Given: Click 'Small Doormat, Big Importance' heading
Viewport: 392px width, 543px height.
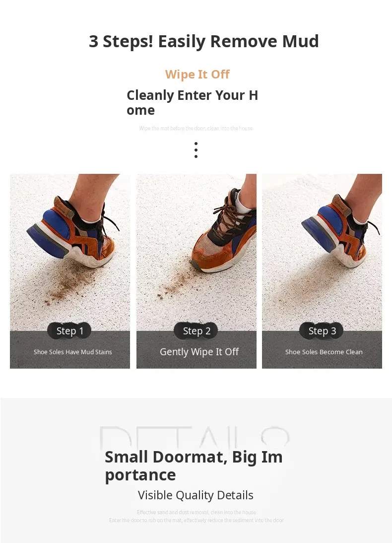Looking at the screenshot, I should pyautogui.click(x=194, y=466).
